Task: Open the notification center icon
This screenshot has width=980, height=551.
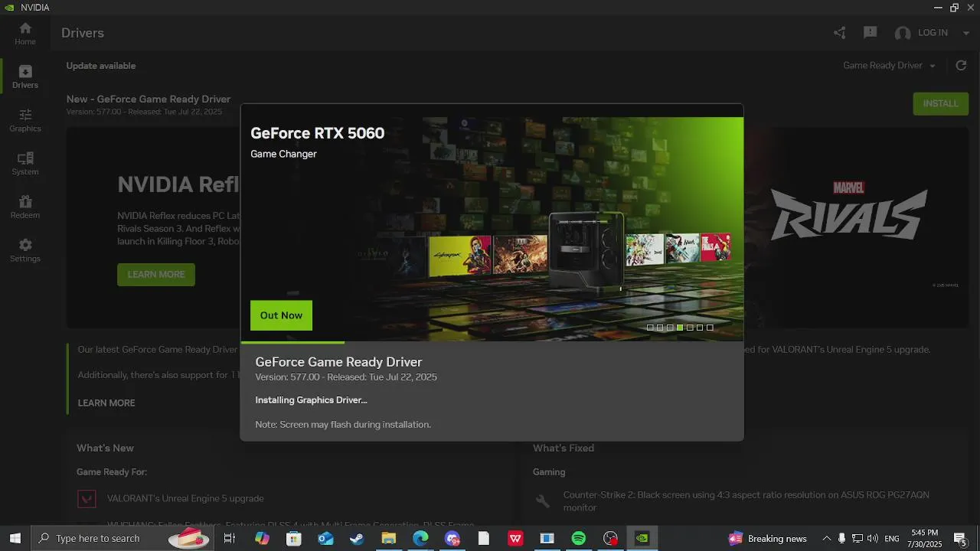Action: [960, 539]
